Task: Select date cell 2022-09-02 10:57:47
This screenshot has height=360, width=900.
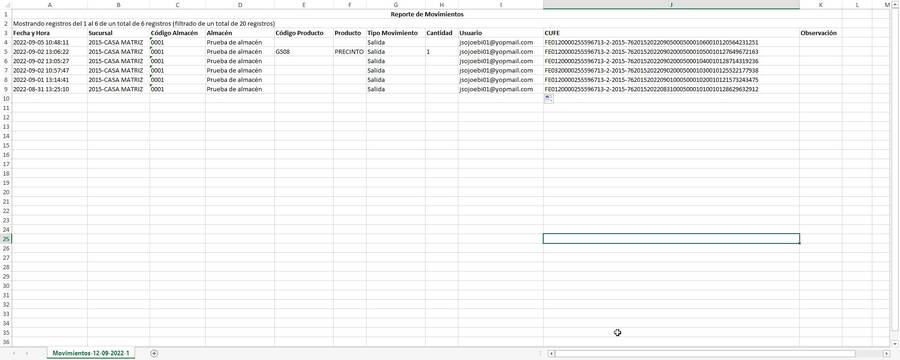Action: 49,71
